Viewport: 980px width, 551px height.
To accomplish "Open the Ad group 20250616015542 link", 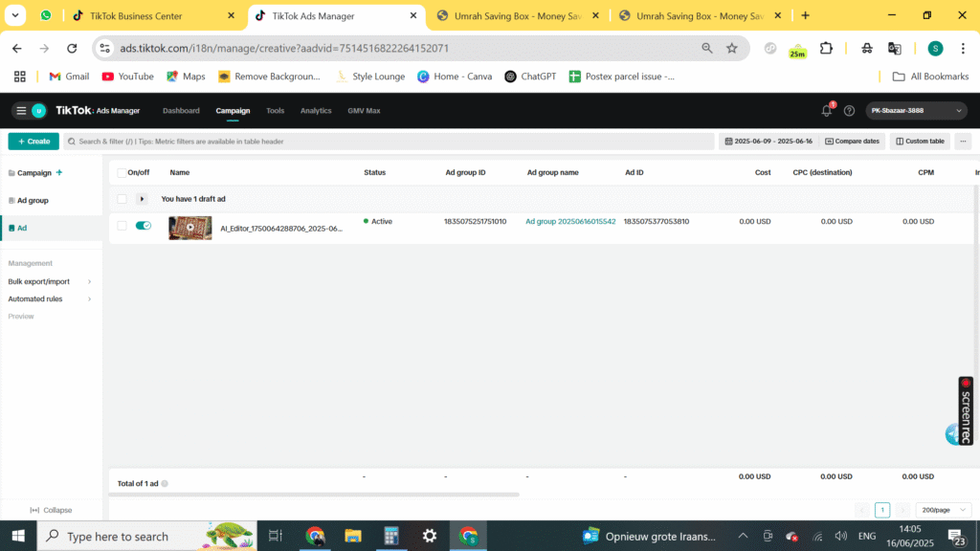I will (x=570, y=222).
